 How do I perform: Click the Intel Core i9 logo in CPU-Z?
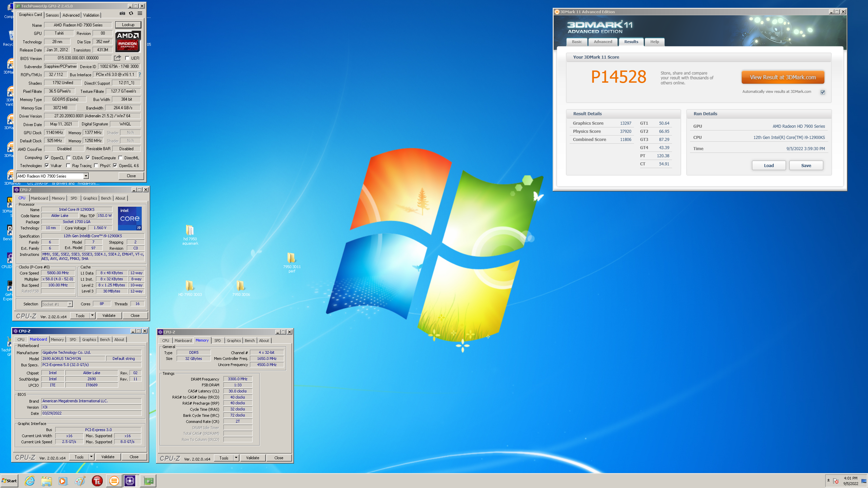pyautogui.click(x=130, y=219)
